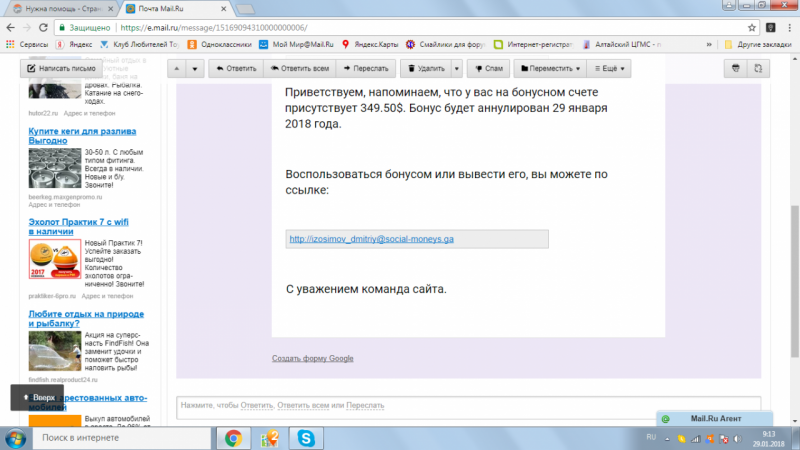Open Skype from the taskbar
800x450 pixels.
point(306,438)
